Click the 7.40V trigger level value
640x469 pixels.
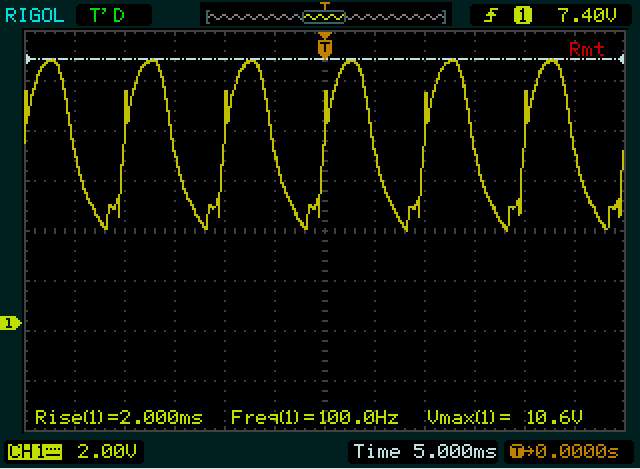tap(587, 16)
